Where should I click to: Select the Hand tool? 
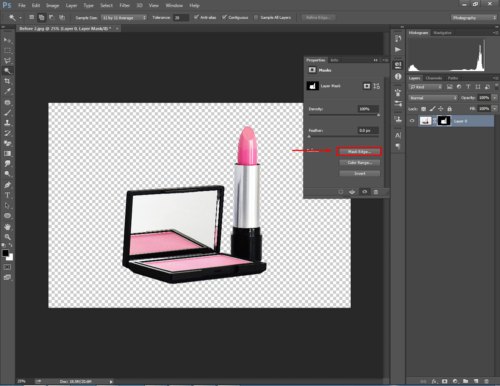(x=7, y=227)
